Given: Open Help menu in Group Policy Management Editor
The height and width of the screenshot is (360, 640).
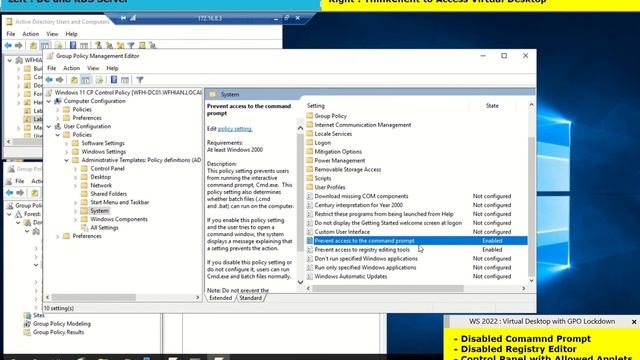Looking at the screenshot, I should [112, 68].
